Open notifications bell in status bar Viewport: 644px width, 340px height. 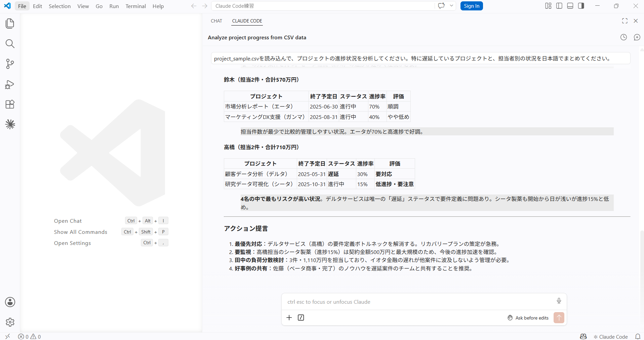click(638, 336)
